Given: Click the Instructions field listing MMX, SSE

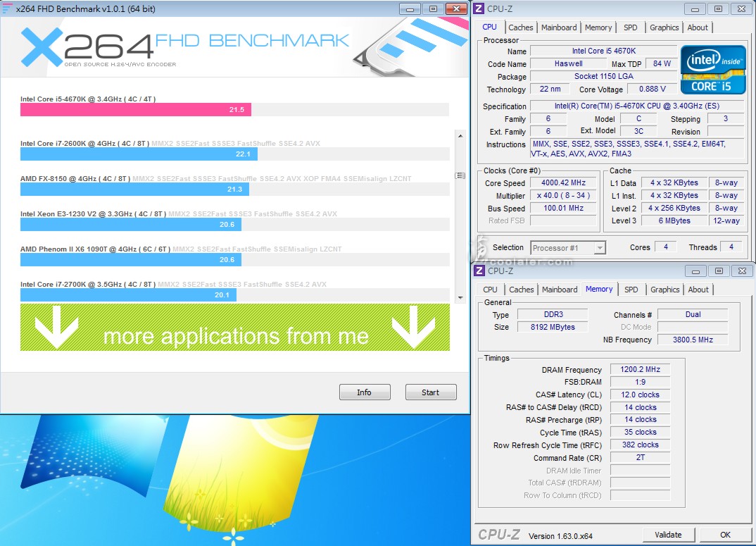Looking at the screenshot, I should [x=637, y=149].
